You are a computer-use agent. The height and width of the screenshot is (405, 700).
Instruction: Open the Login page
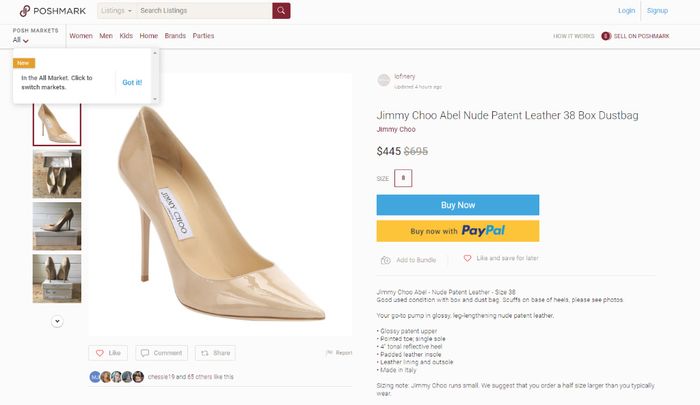pyautogui.click(x=626, y=11)
